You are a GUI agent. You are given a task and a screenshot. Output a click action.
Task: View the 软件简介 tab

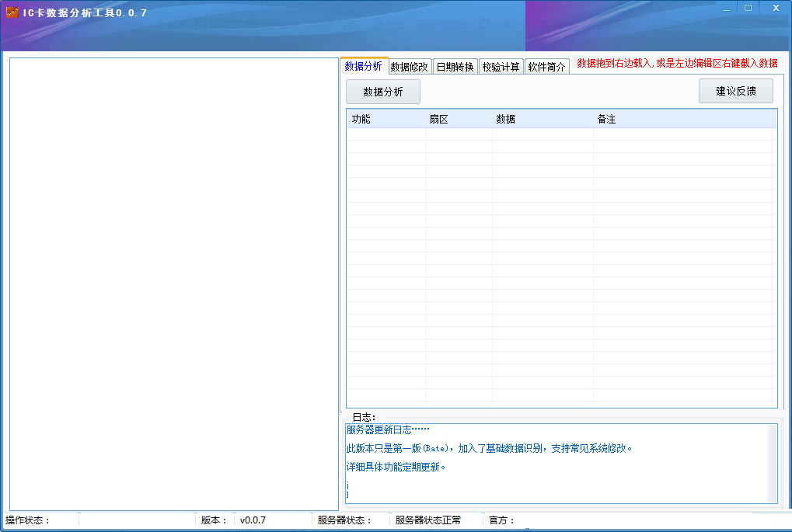click(x=546, y=66)
